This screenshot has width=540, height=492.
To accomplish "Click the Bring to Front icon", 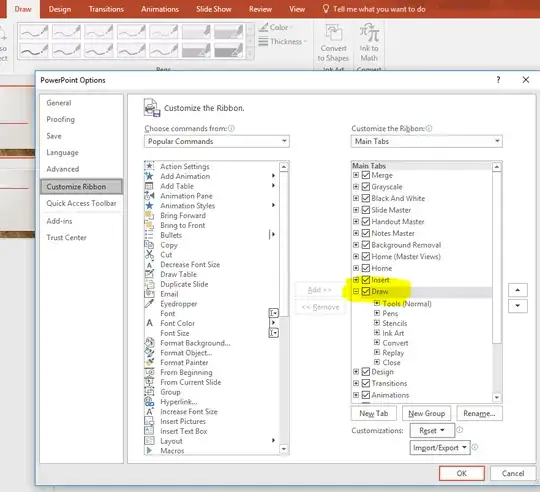I will tap(149, 225).
